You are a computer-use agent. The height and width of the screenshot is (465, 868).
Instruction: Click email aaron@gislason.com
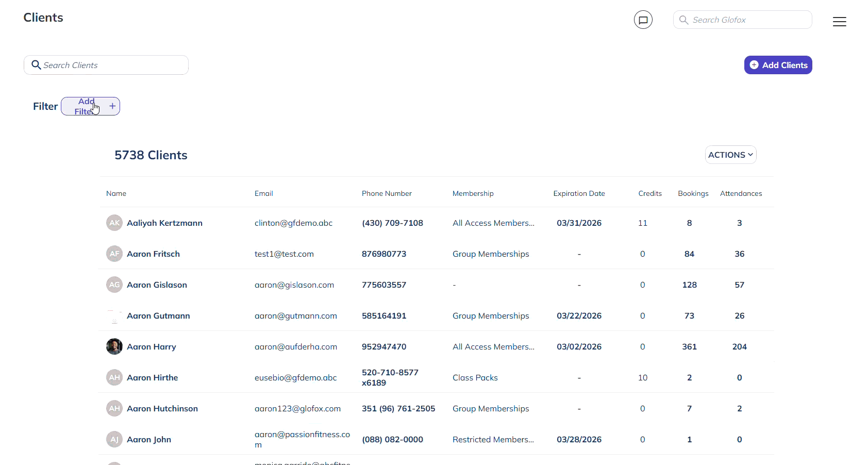294,285
